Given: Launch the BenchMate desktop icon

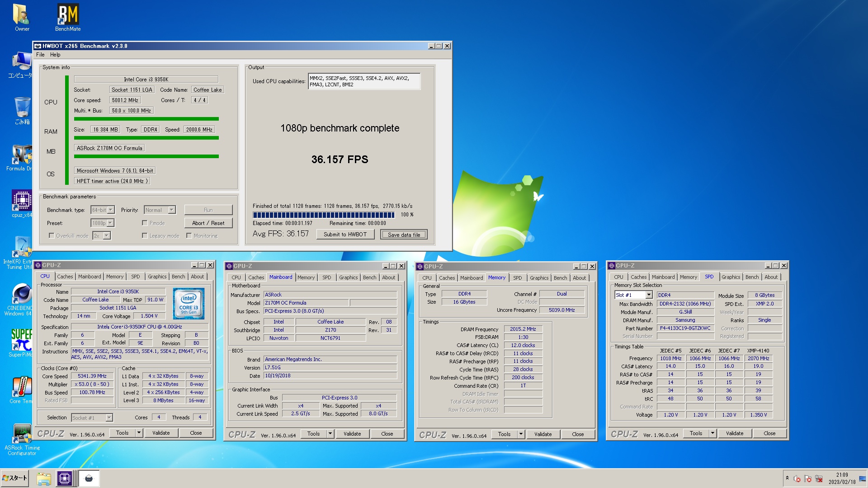Looking at the screenshot, I should [x=68, y=17].
